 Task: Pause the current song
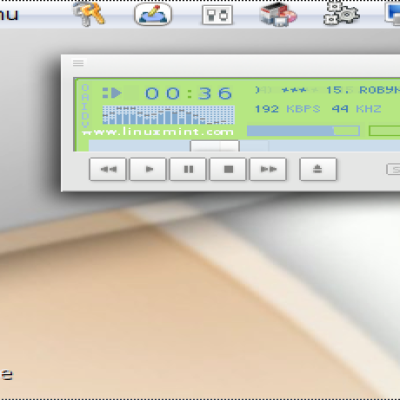coord(188,169)
